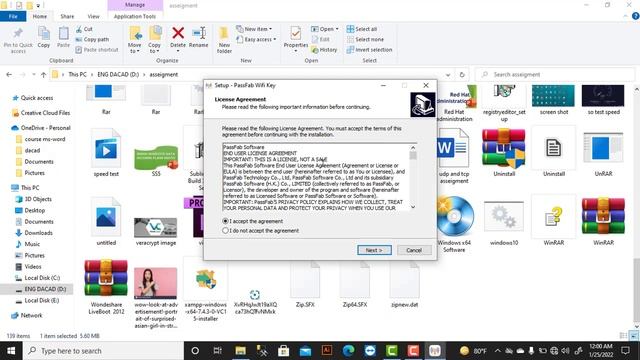Show hidden system tray icons

click(498, 351)
